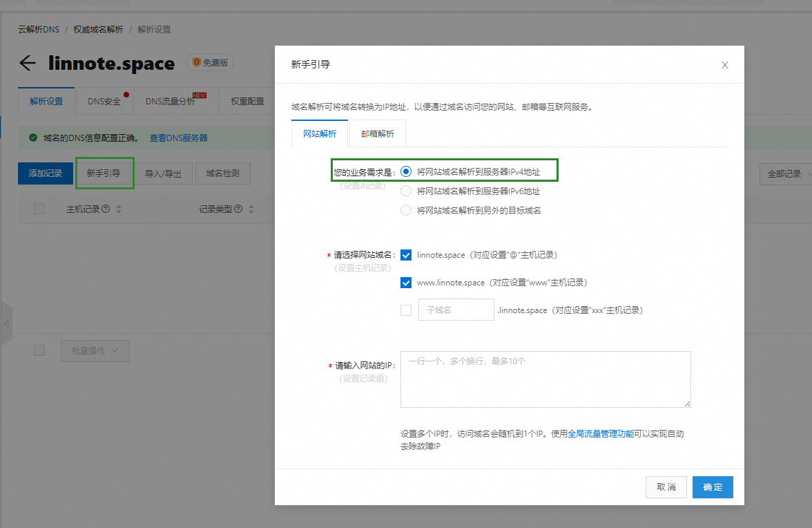Click help icon next to 记录类型 header
The height and width of the screenshot is (528, 812).
(x=238, y=209)
